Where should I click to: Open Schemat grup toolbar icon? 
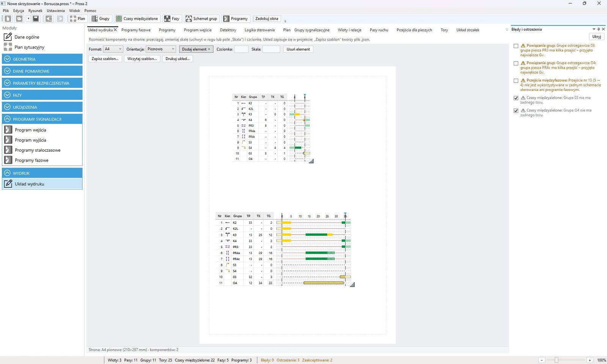pos(201,19)
